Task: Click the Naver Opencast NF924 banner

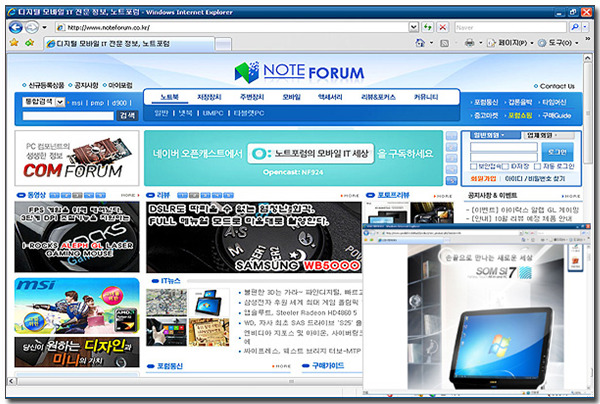Action: pyautogui.click(x=293, y=158)
